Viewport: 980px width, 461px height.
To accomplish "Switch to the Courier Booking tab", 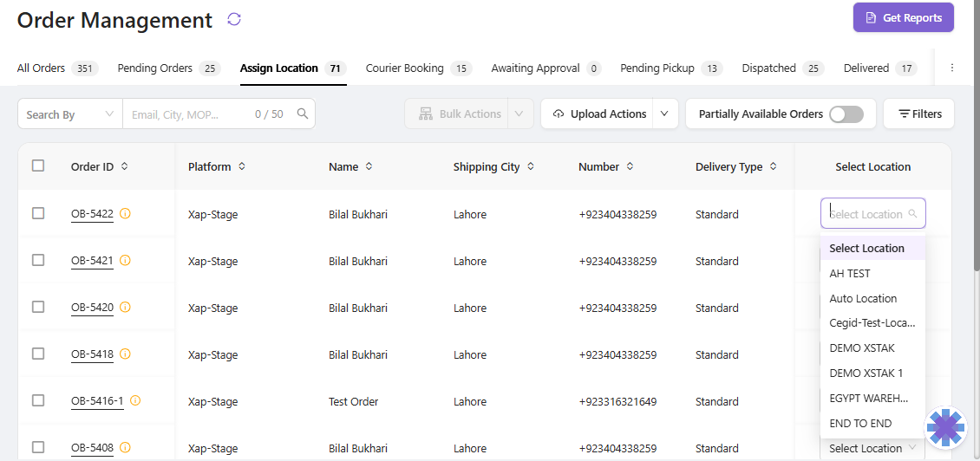I will click(405, 68).
